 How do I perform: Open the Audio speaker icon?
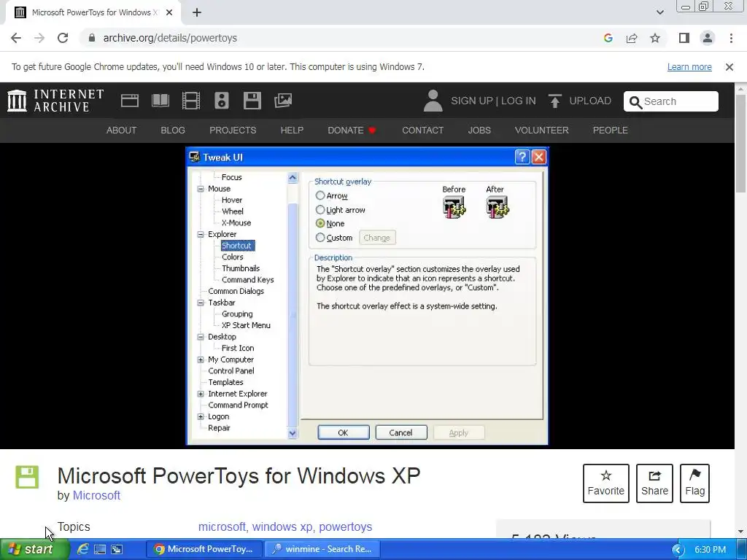(222, 101)
